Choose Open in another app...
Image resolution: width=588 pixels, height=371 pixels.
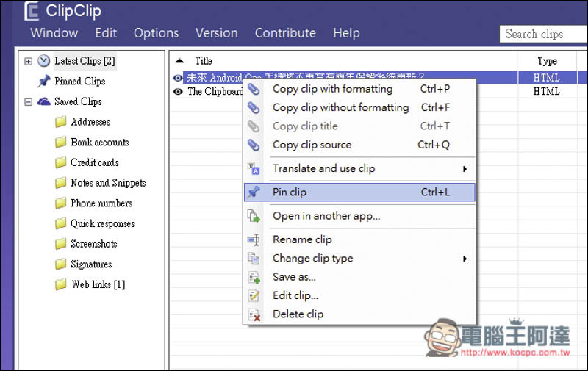tap(359, 216)
